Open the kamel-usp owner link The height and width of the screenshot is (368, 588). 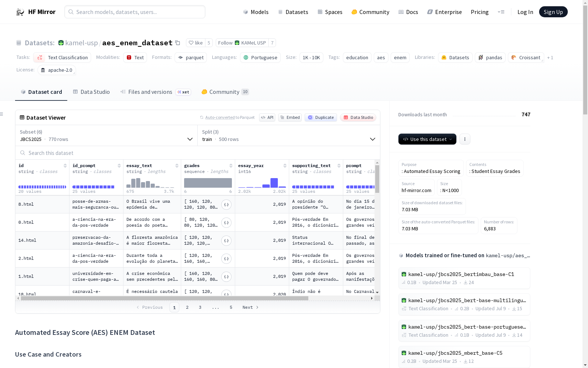82,43
